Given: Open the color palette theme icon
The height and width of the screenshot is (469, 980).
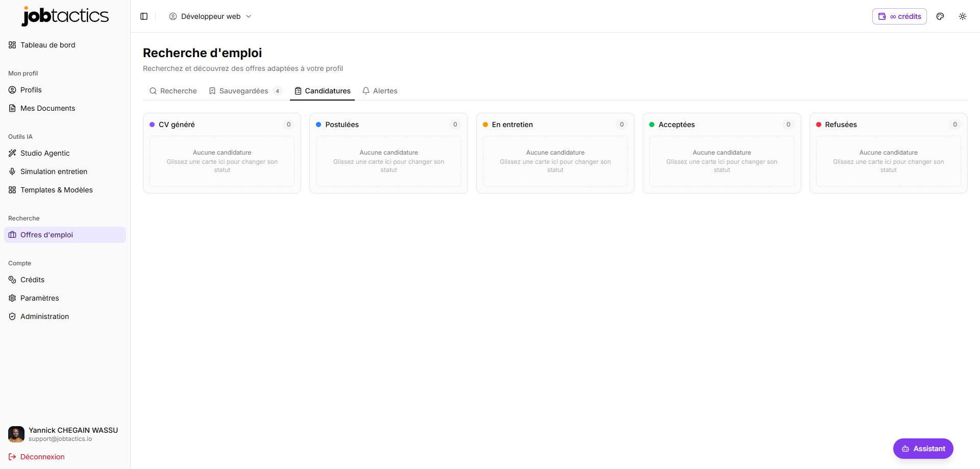Looking at the screenshot, I should click(940, 16).
